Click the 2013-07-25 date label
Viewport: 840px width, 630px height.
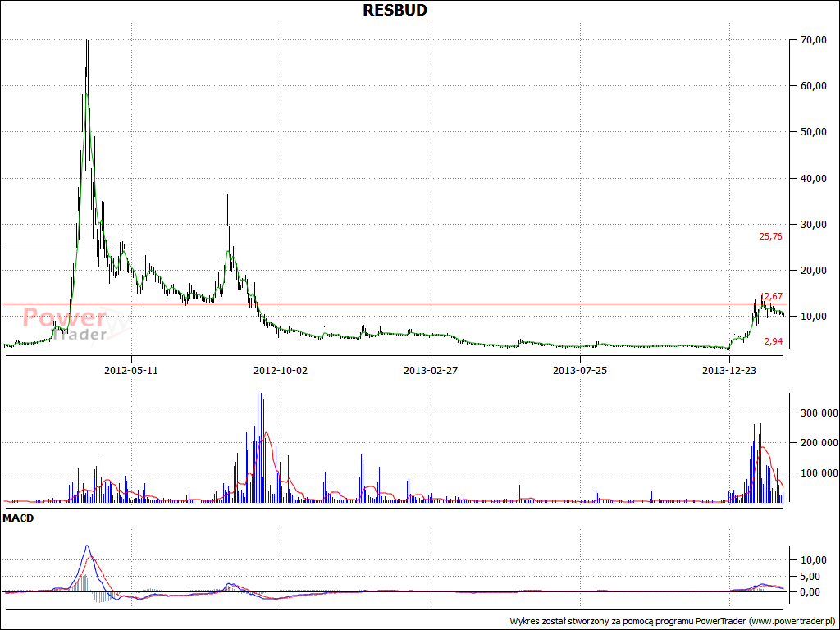580,370
